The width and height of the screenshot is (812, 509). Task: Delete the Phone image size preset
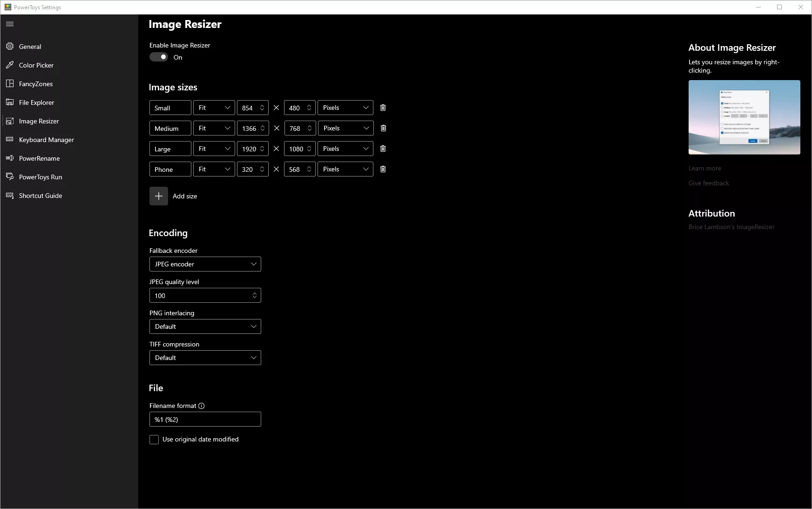tap(383, 169)
